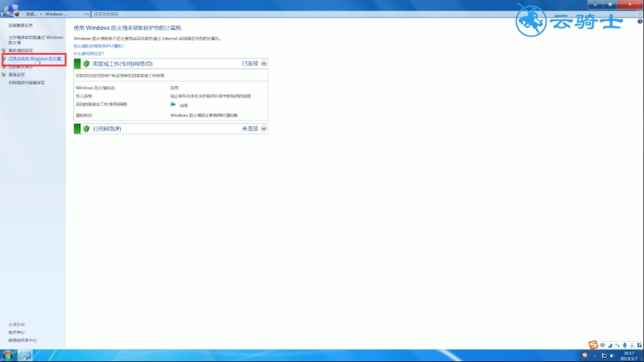
Task: Open 网络和共享中心 link
Action: click(x=23, y=340)
